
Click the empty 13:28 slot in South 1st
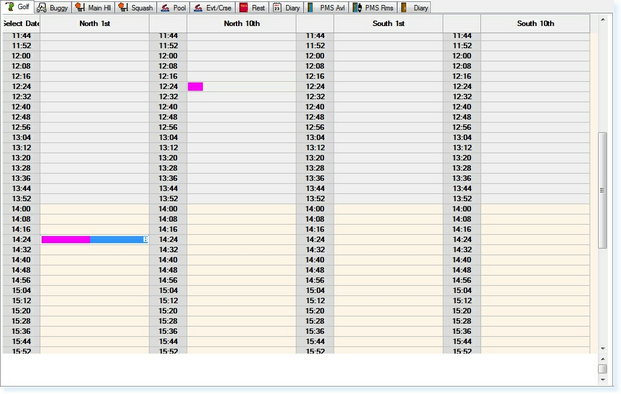(388, 168)
